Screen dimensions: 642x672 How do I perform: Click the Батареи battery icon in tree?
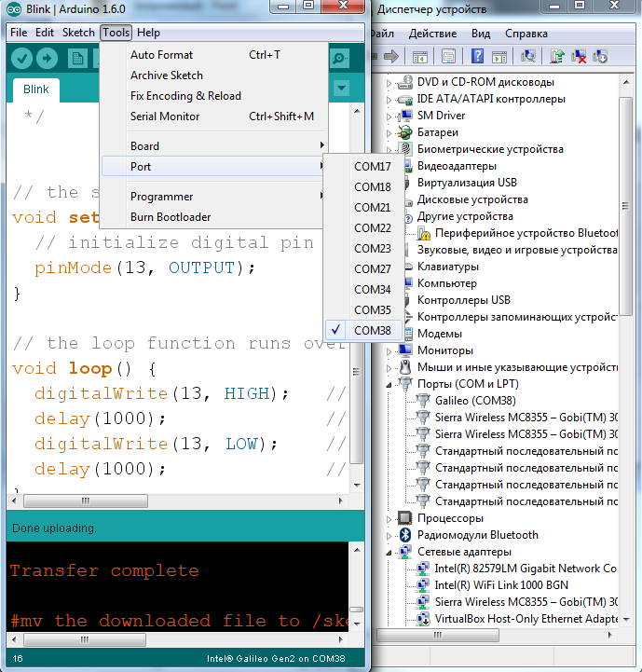405,132
